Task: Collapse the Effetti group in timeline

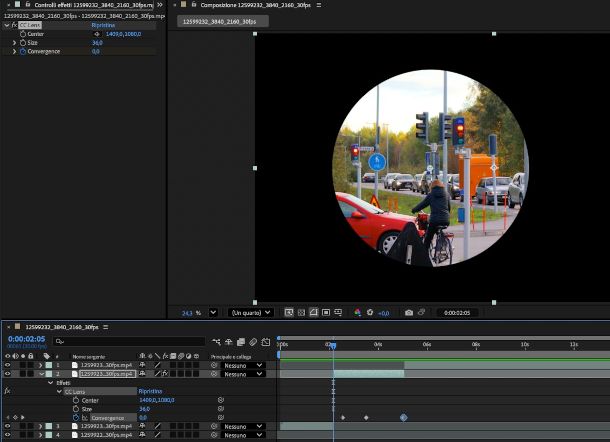Action: coord(51,383)
